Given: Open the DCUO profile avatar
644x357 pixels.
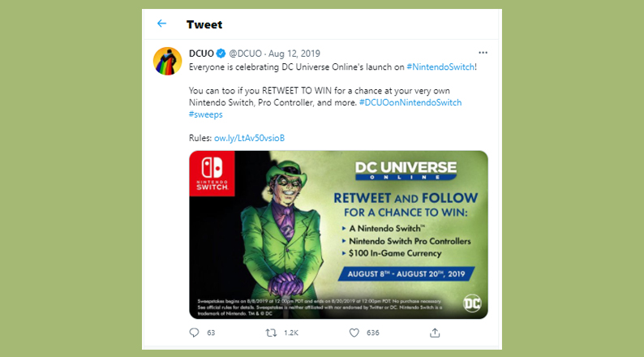Looking at the screenshot, I should pos(168,61).
